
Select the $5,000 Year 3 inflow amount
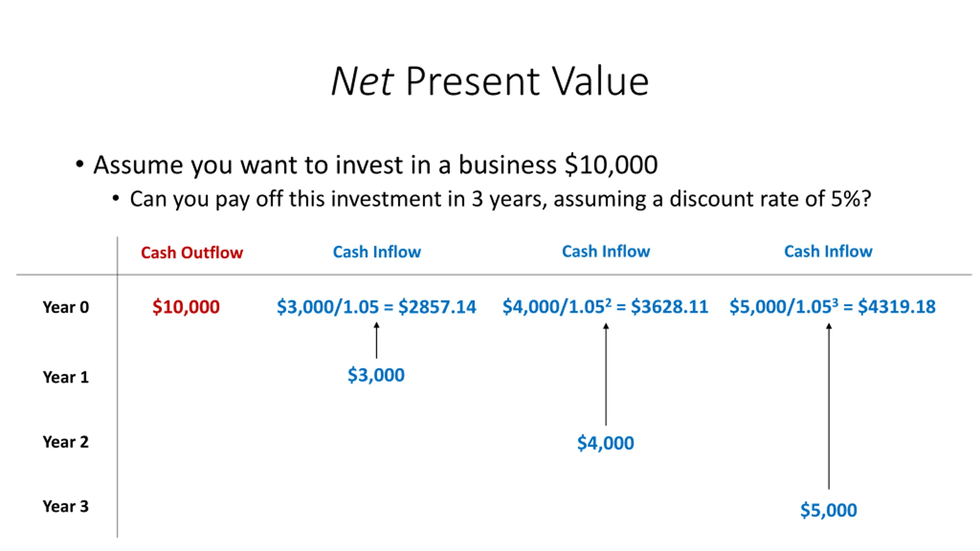828,510
